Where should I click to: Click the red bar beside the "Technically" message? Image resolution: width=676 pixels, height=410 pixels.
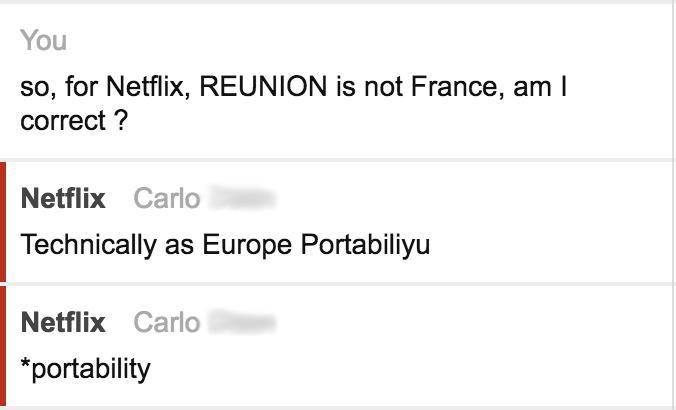[3, 222]
